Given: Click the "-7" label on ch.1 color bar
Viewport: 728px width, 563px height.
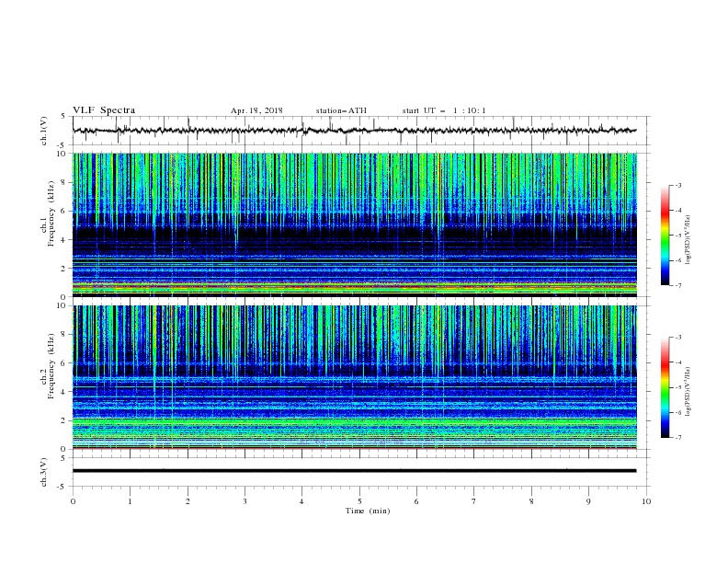Looking at the screenshot, I should click(x=677, y=285).
